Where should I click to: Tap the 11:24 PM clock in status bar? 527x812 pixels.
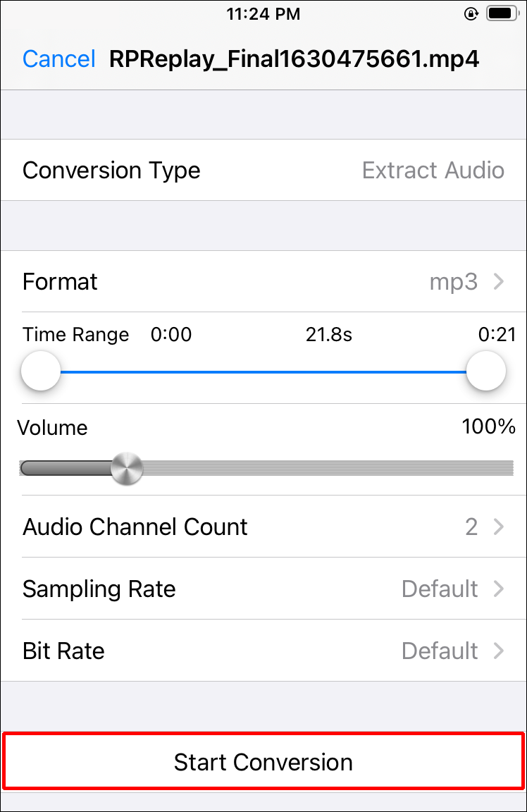click(x=263, y=13)
